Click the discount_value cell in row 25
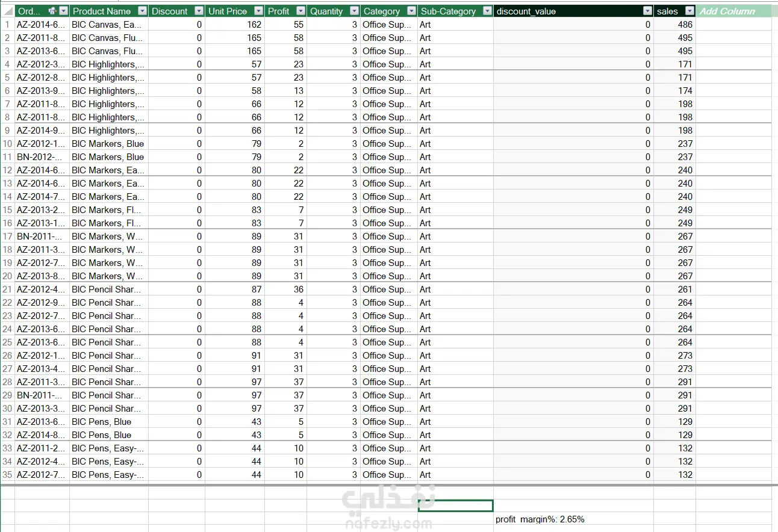 coord(573,342)
